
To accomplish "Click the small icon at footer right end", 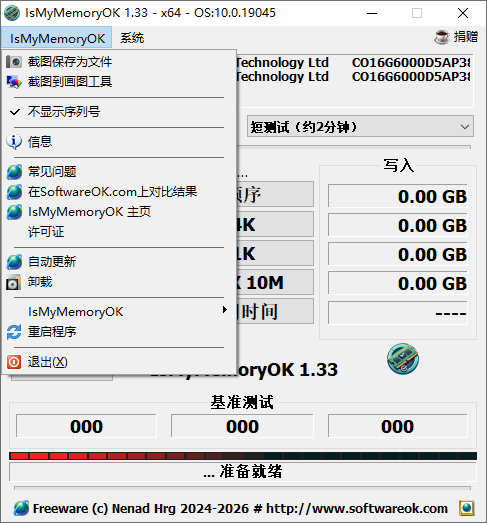I will point(466,508).
